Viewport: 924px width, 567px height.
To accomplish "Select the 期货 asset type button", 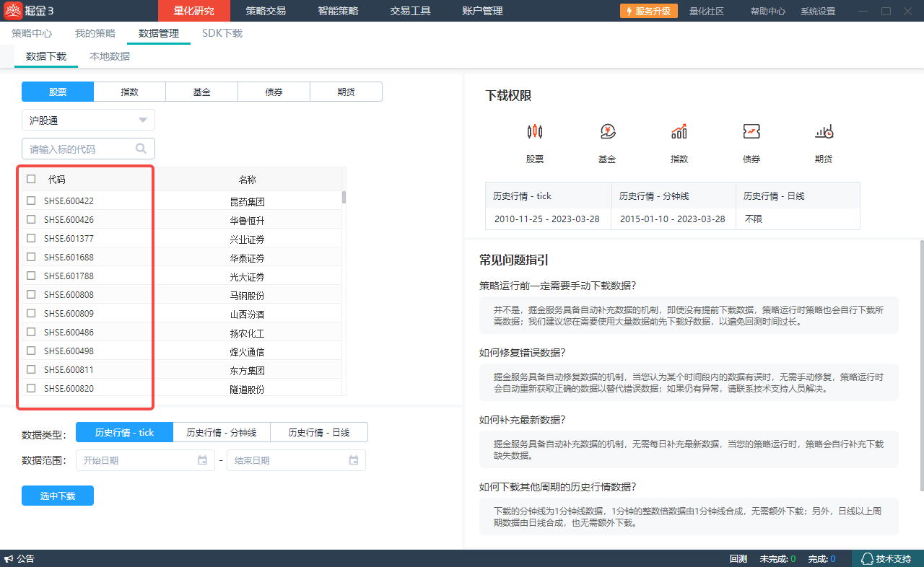I will coord(346,92).
